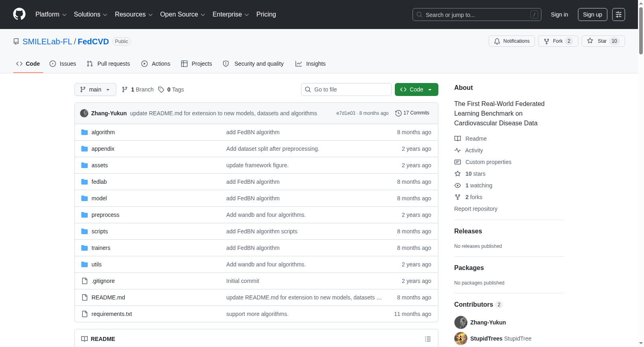Switch to the Pull requests tab
This screenshot has width=644, height=347.
coord(108,64)
